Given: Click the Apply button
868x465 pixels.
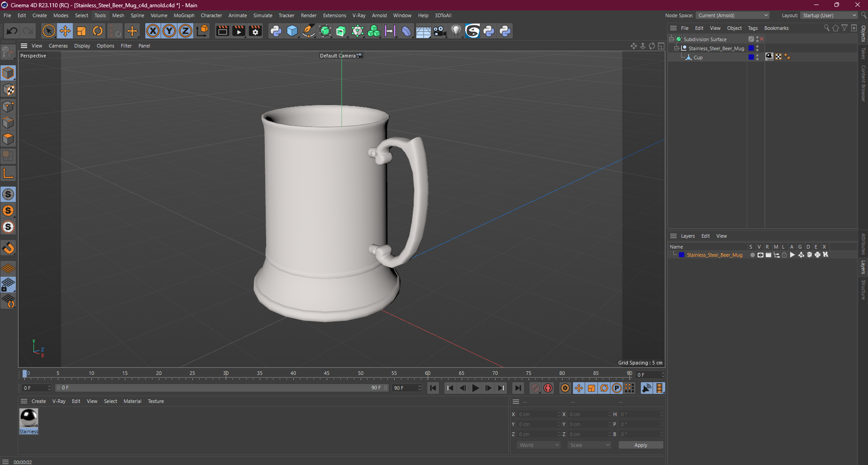Looking at the screenshot, I should pyautogui.click(x=640, y=445).
